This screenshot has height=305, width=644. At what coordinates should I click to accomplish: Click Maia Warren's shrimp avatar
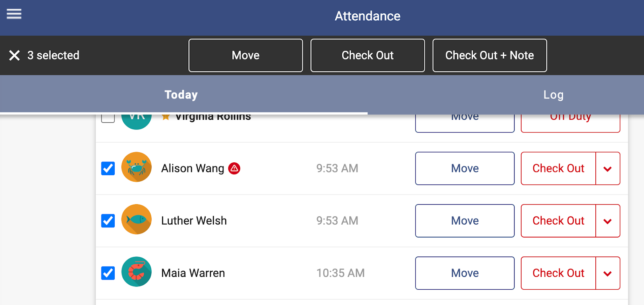click(136, 272)
